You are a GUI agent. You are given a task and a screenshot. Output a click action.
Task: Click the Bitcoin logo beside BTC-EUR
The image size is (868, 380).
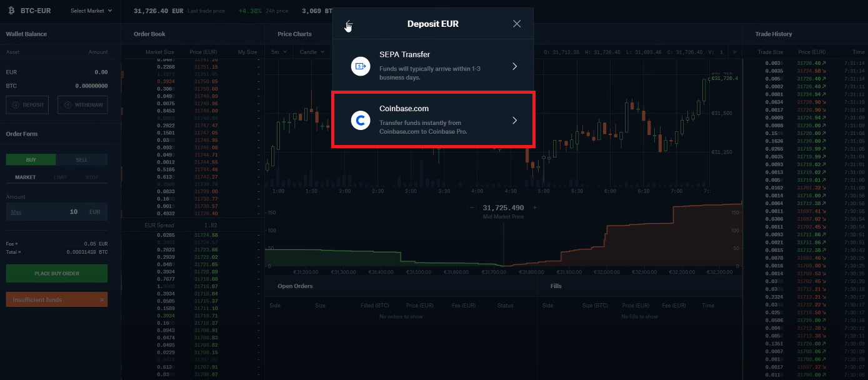11,11
